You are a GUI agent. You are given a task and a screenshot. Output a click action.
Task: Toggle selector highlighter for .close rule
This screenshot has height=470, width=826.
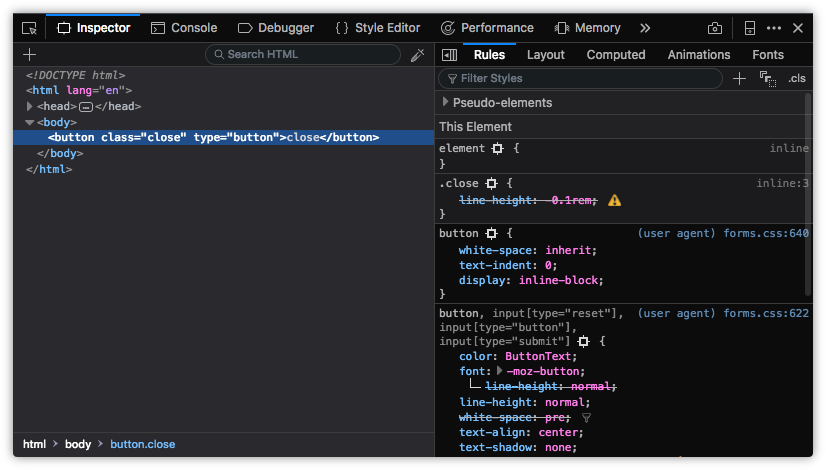pyautogui.click(x=491, y=184)
